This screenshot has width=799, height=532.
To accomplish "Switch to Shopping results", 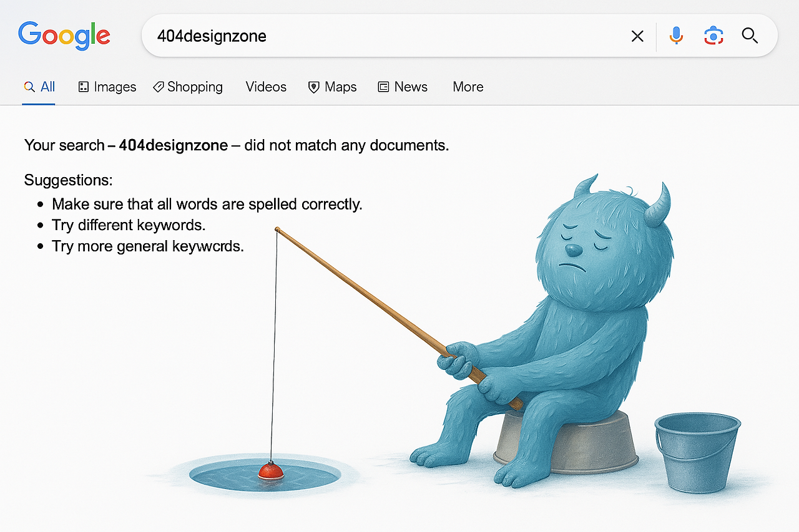I will pyautogui.click(x=195, y=87).
